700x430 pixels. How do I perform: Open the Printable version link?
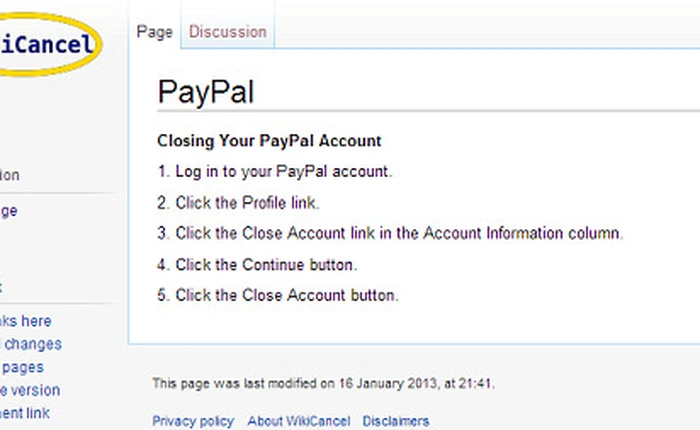click(x=30, y=390)
